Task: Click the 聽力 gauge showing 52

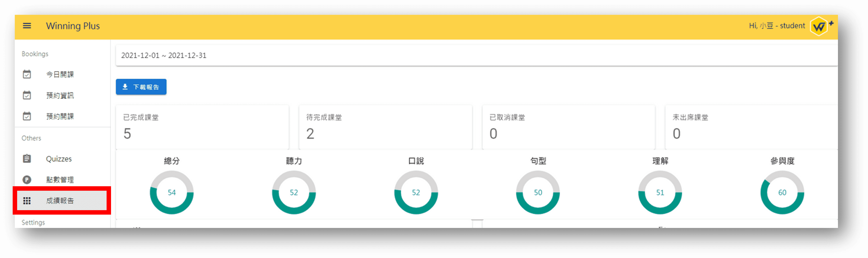Action: click(294, 192)
